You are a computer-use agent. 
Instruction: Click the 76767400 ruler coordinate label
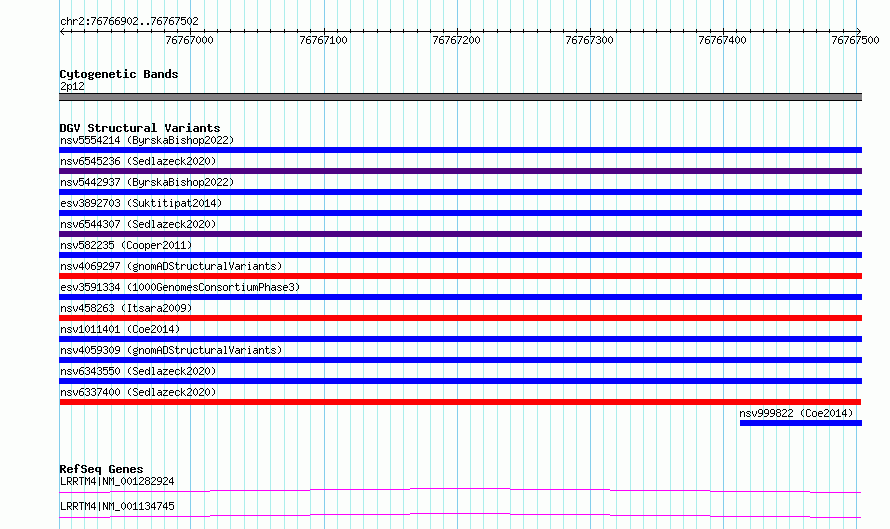coord(722,40)
